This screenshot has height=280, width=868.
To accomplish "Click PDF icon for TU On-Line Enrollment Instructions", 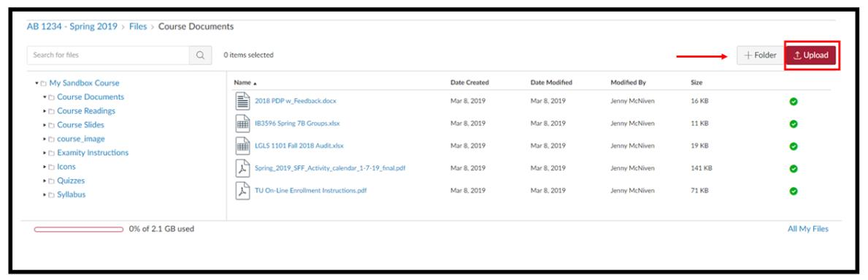I will click(242, 191).
